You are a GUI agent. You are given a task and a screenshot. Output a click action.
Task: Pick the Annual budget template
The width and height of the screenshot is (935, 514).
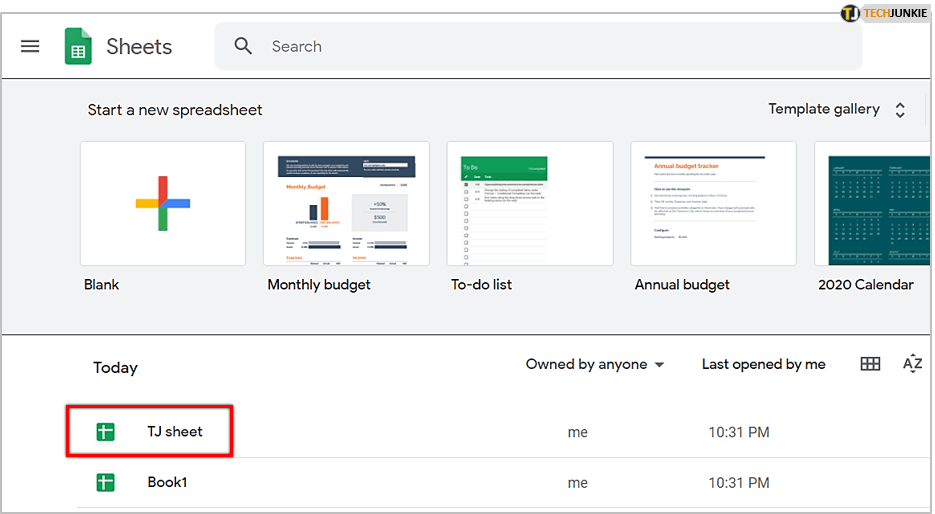point(713,204)
